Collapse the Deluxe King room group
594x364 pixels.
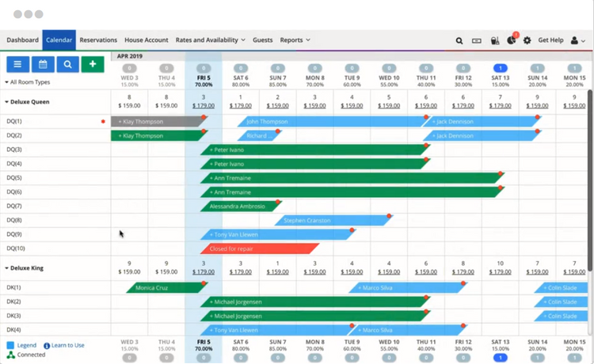point(25,268)
